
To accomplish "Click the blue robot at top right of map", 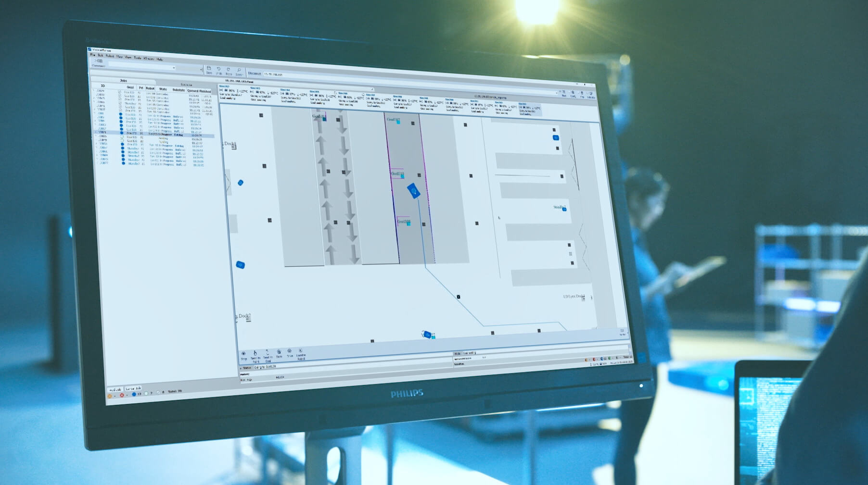I will [555, 137].
